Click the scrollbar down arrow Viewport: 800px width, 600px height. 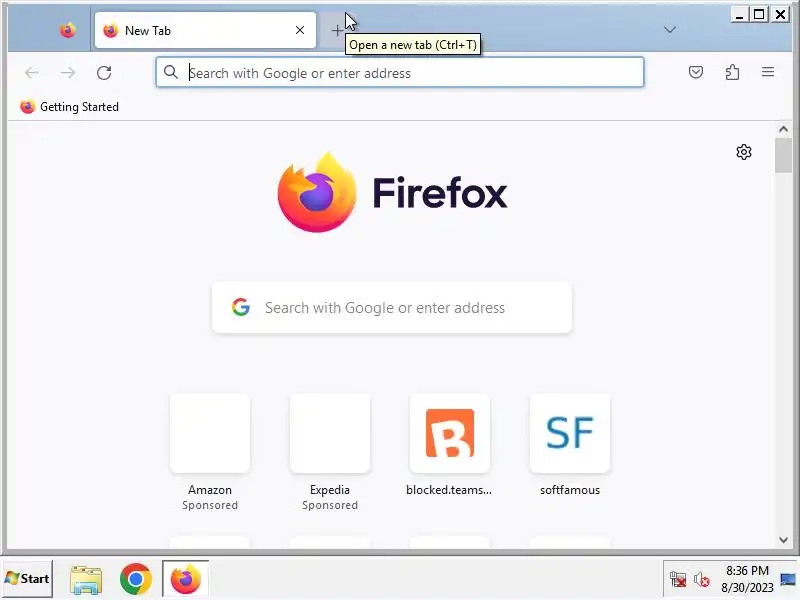point(783,540)
